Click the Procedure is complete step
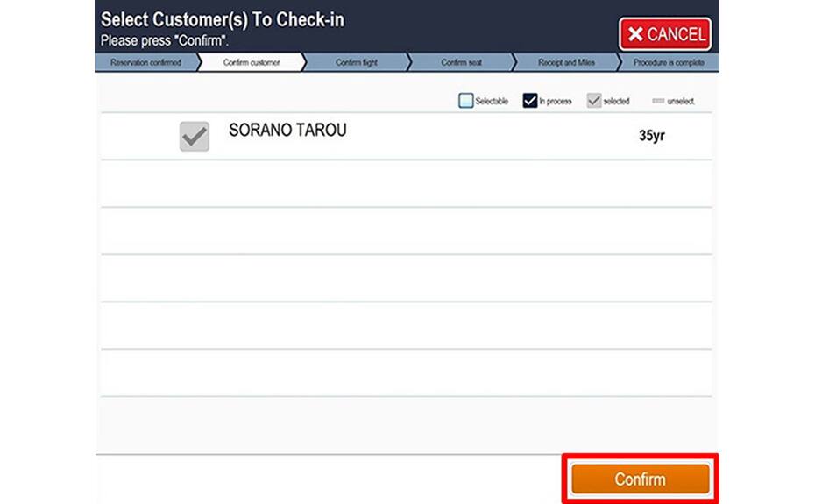The height and width of the screenshot is (504, 815). [x=669, y=62]
